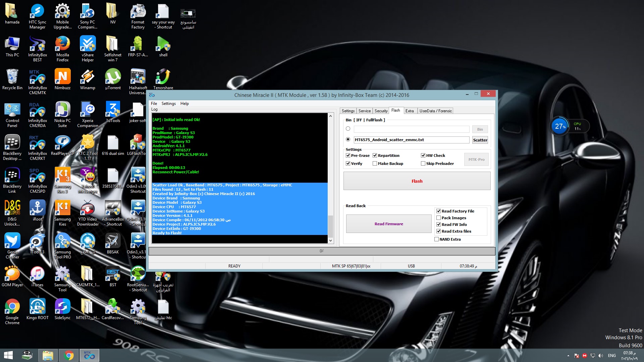Click log scrollbar down arrow

(330, 241)
